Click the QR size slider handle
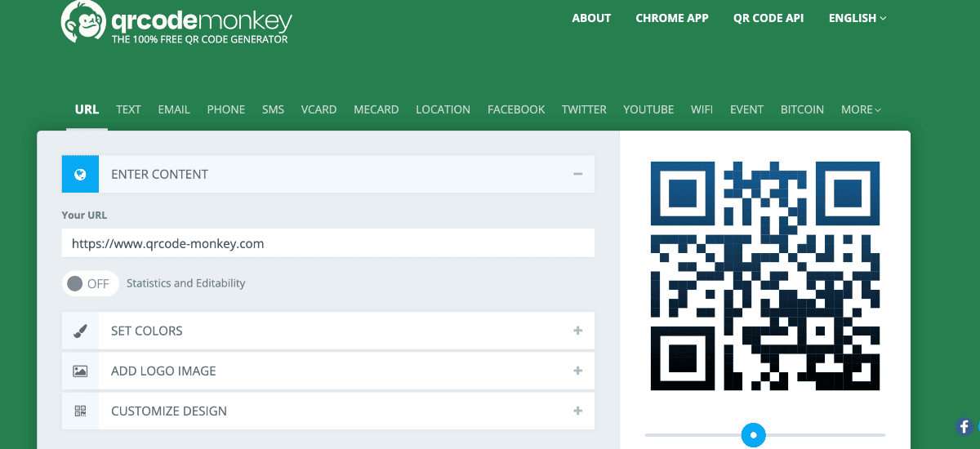Viewport: 980px width, 449px height. tap(753, 435)
